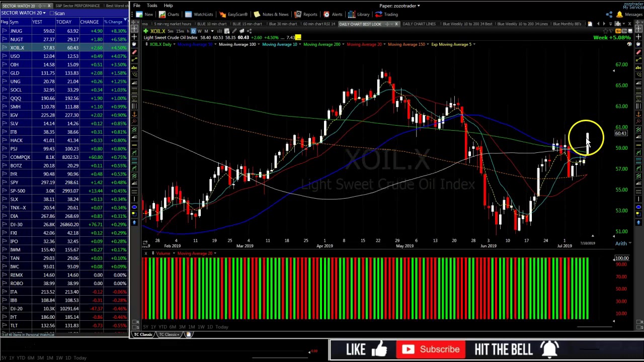Open the New layout button
Screen dimensions: 644x362
pyautogui.click(x=144, y=14)
